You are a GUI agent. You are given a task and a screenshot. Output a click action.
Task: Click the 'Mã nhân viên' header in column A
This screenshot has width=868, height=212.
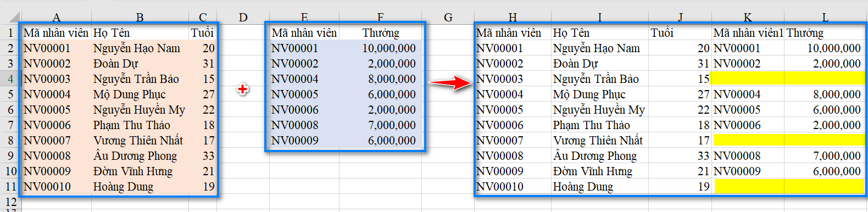pos(55,33)
